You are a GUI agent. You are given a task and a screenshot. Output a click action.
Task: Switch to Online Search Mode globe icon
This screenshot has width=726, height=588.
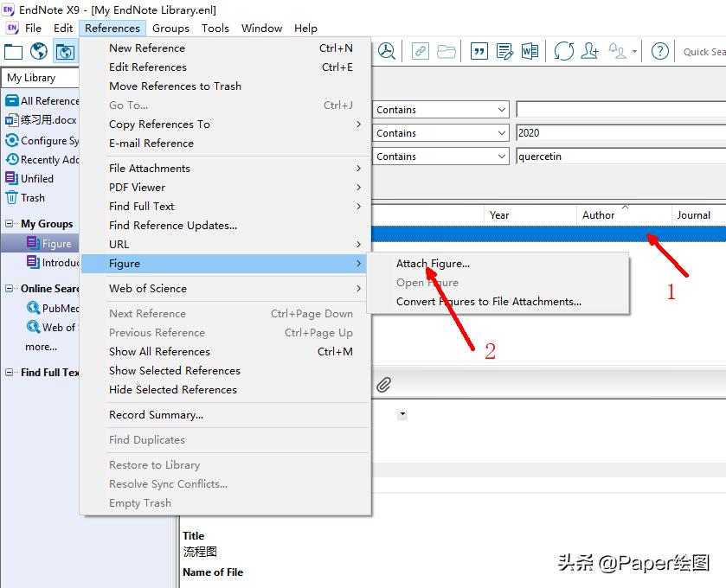39,52
